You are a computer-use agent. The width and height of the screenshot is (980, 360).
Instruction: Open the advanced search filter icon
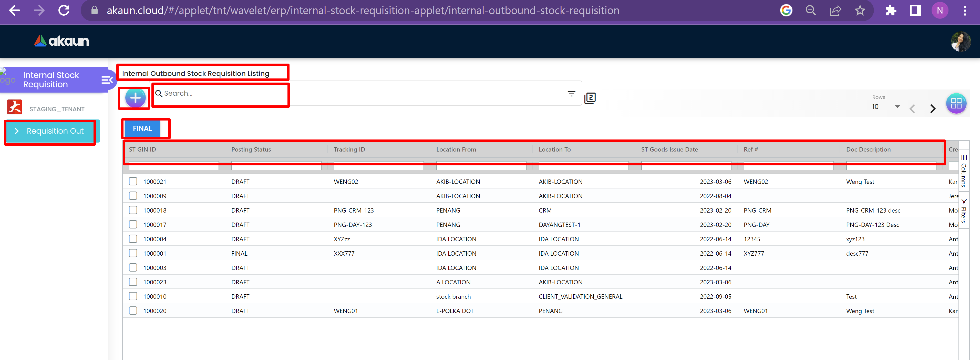pos(571,94)
